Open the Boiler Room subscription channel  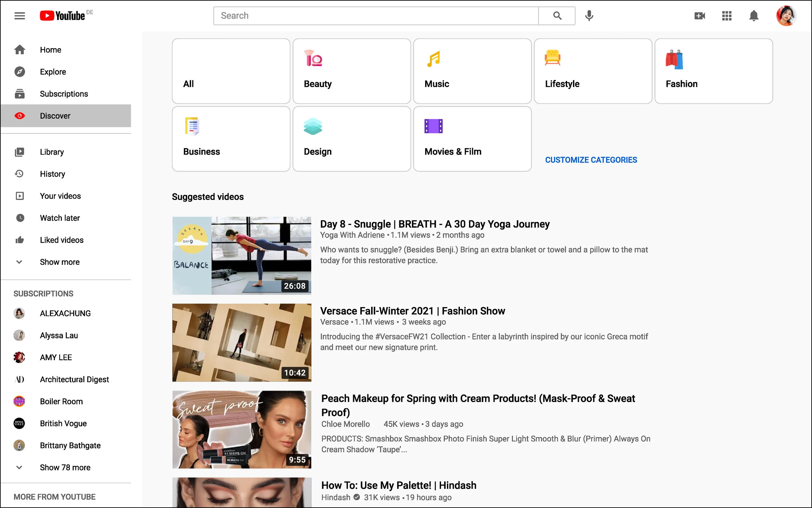[61, 401]
